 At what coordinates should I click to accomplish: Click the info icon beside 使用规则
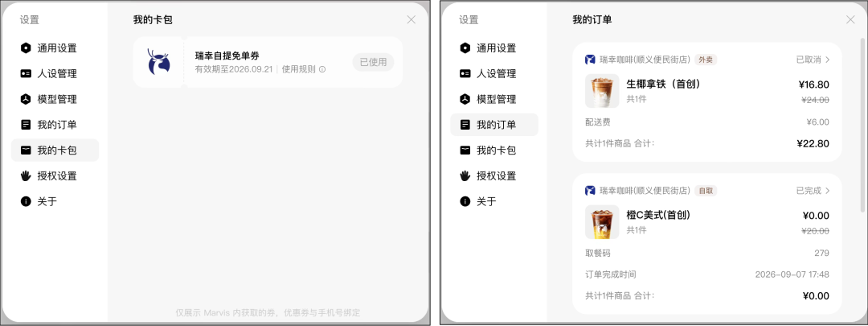click(322, 70)
